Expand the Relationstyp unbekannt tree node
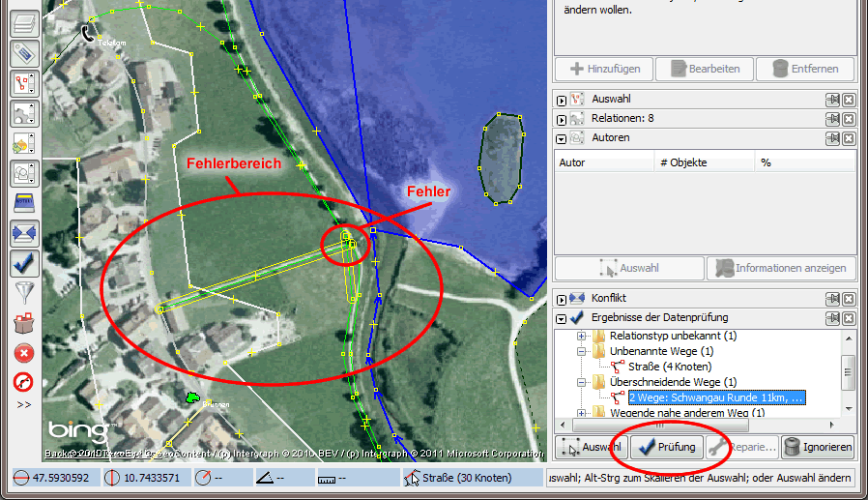Screen dimensions: 868x500 (x=582, y=336)
